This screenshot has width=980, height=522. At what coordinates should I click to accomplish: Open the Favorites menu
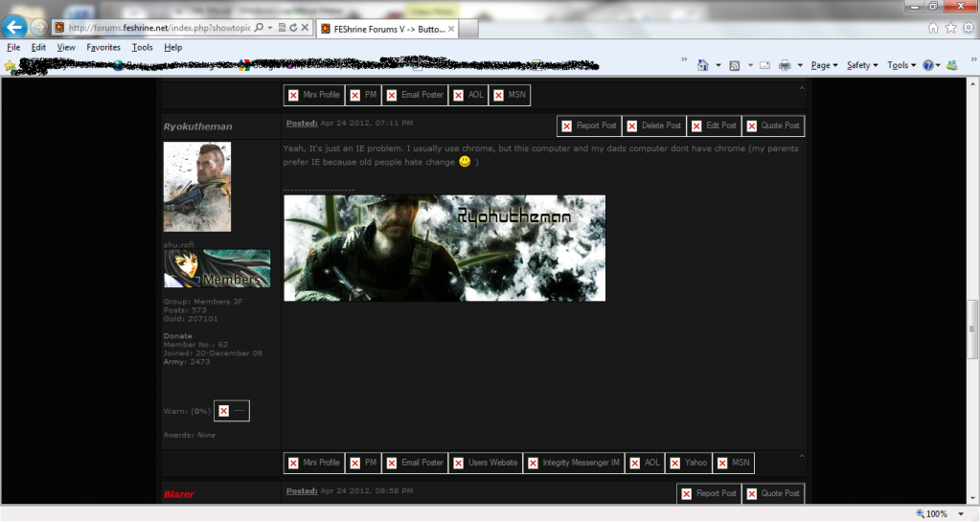(103, 48)
